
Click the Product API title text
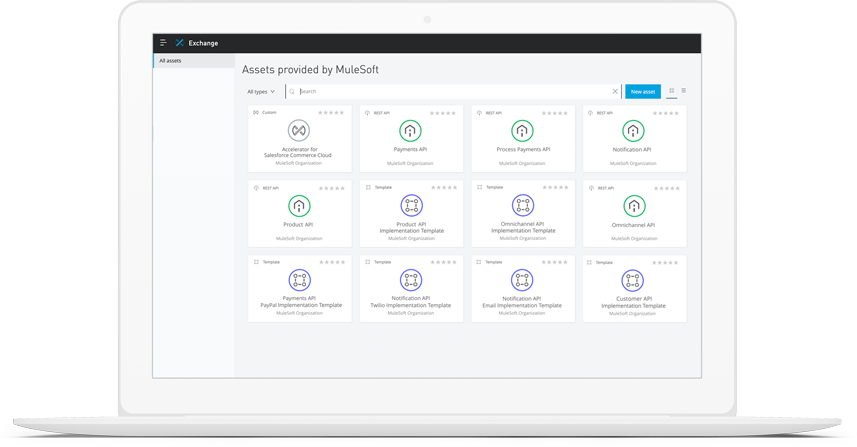(x=298, y=225)
